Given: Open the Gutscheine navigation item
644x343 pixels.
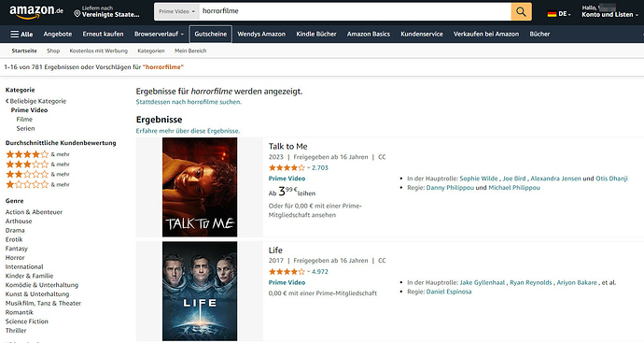Looking at the screenshot, I should pyautogui.click(x=211, y=35).
